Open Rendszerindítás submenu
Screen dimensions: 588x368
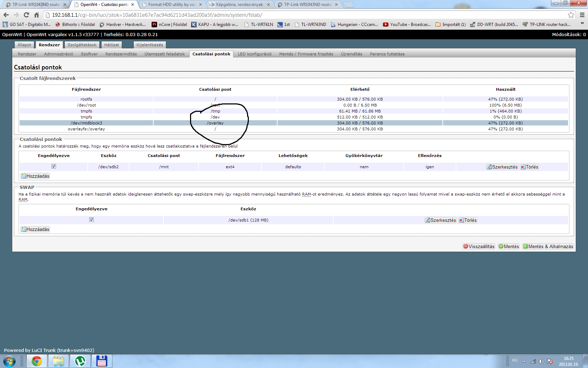pyautogui.click(x=121, y=54)
